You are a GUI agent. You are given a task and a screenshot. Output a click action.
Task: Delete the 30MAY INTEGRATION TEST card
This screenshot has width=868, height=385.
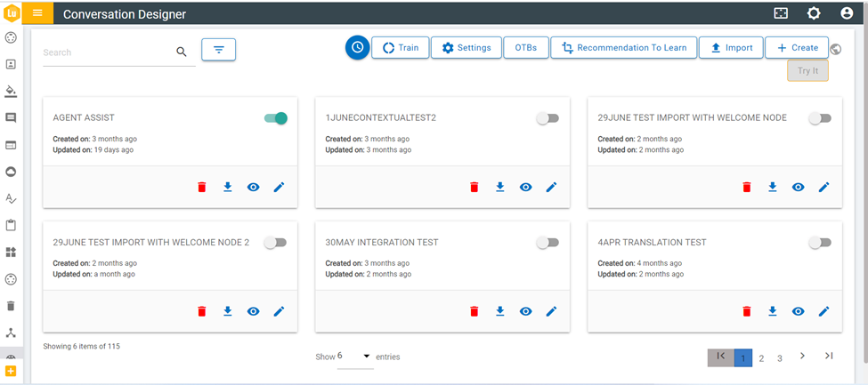[474, 311]
